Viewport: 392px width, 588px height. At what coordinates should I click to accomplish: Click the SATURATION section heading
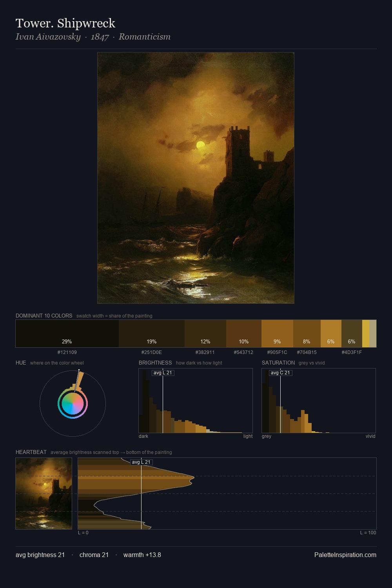[x=278, y=363]
